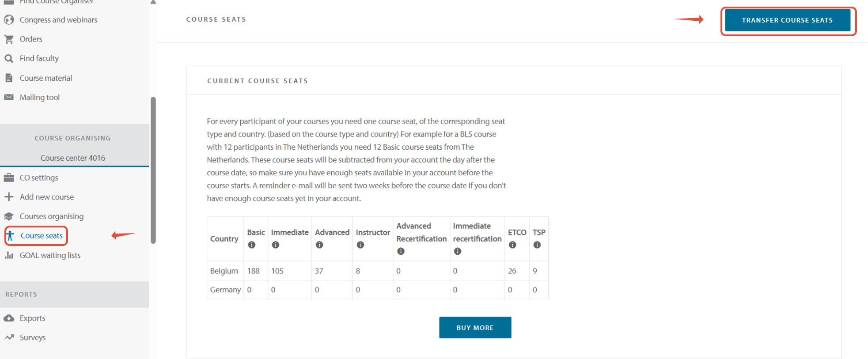This screenshot has height=359, width=868.
Task: Click the Buy More button
Action: click(x=475, y=328)
